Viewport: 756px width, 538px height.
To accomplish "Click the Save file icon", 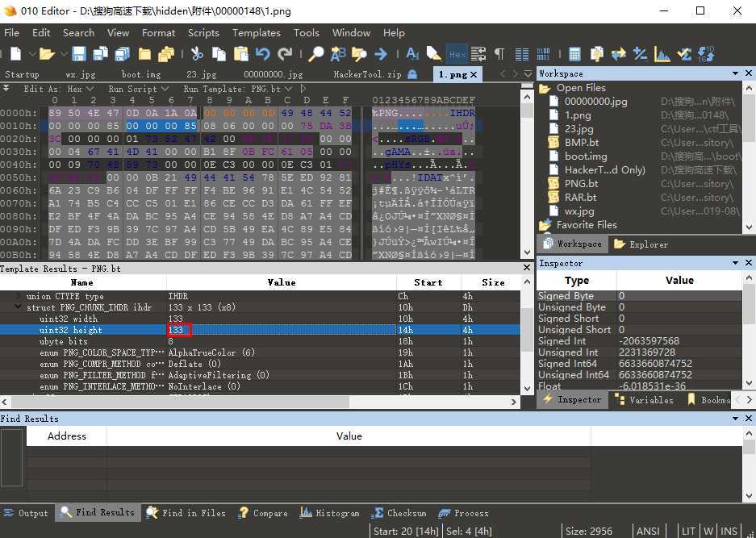I will 79,54.
